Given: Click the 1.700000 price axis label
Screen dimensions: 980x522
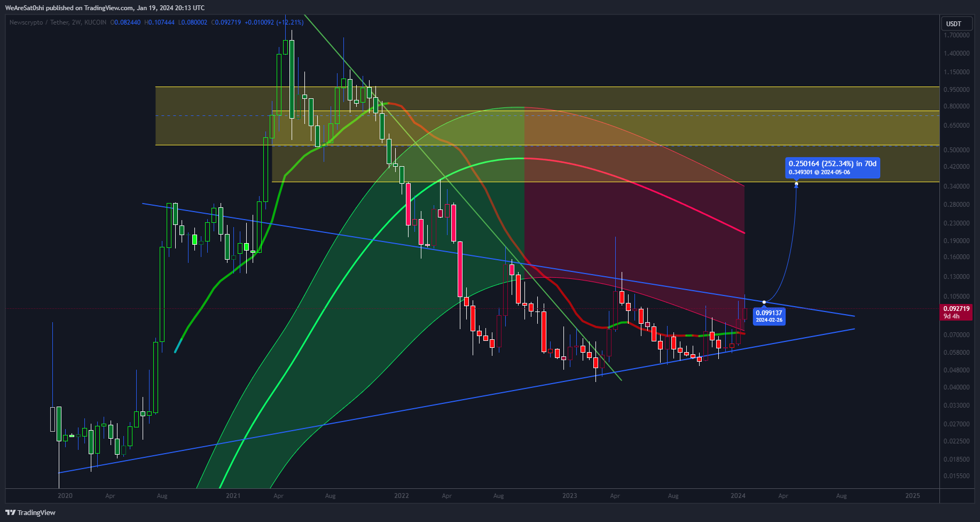Looking at the screenshot, I should pyautogui.click(x=957, y=35).
